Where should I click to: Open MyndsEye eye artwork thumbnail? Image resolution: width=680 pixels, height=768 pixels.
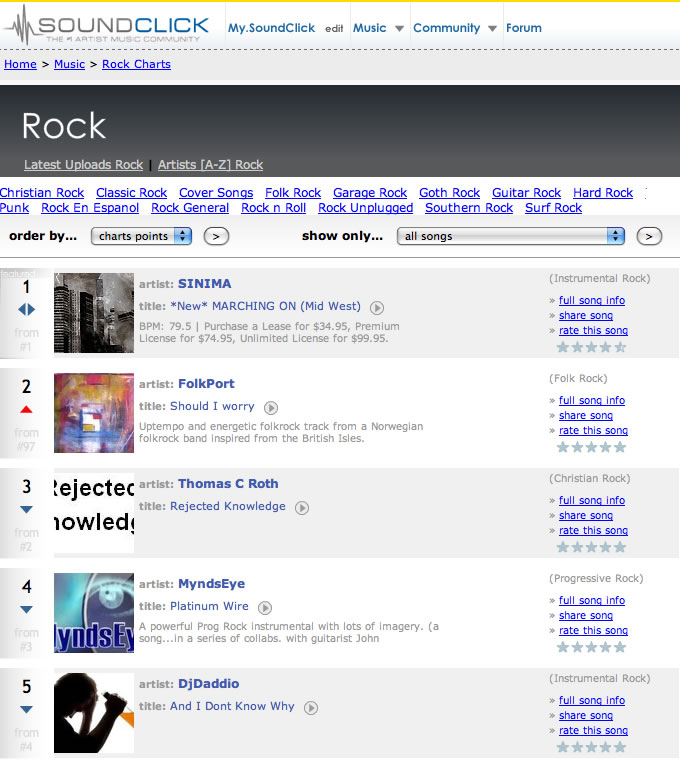point(94,613)
